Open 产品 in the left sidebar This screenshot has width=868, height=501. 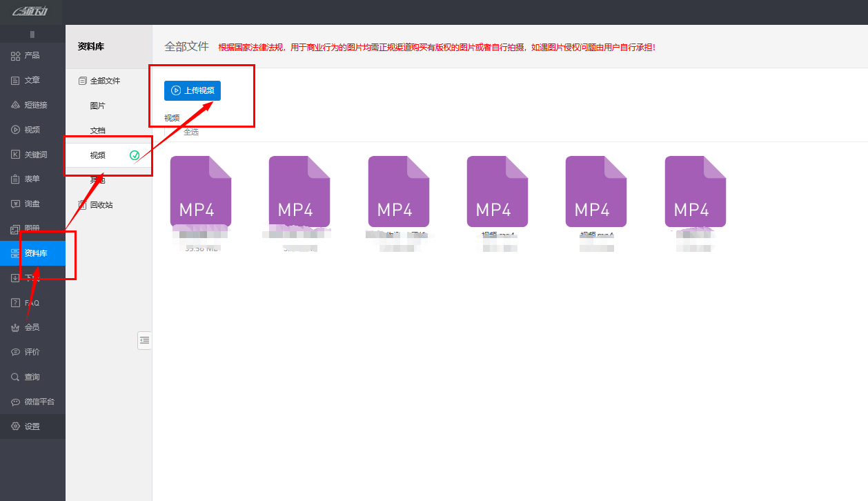pyautogui.click(x=32, y=55)
